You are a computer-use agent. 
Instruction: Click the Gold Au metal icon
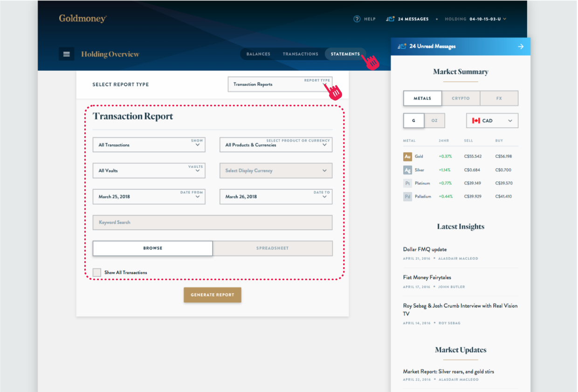(408, 157)
